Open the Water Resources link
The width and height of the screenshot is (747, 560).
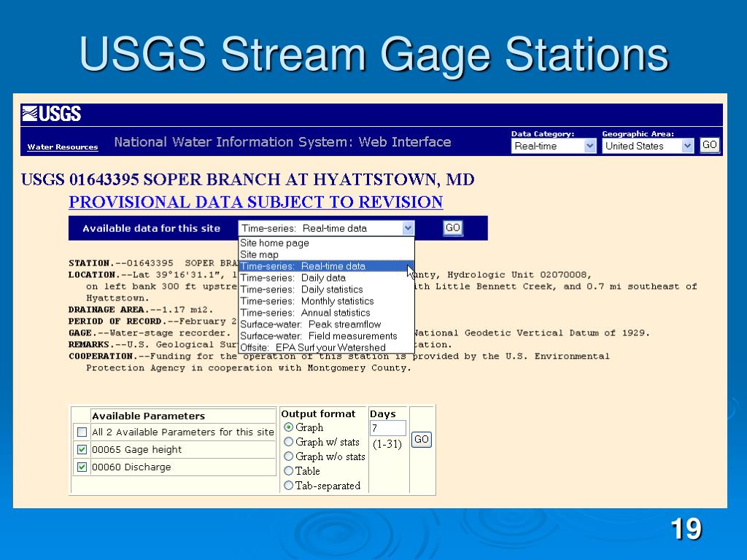pos(63,147)
